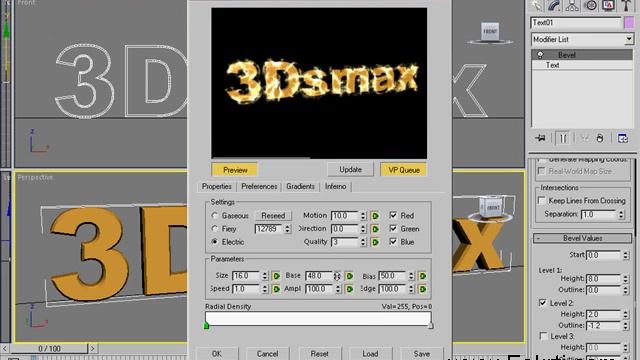
Task: Uncheck the Green channel checkbox
Action: click(393, 229)
